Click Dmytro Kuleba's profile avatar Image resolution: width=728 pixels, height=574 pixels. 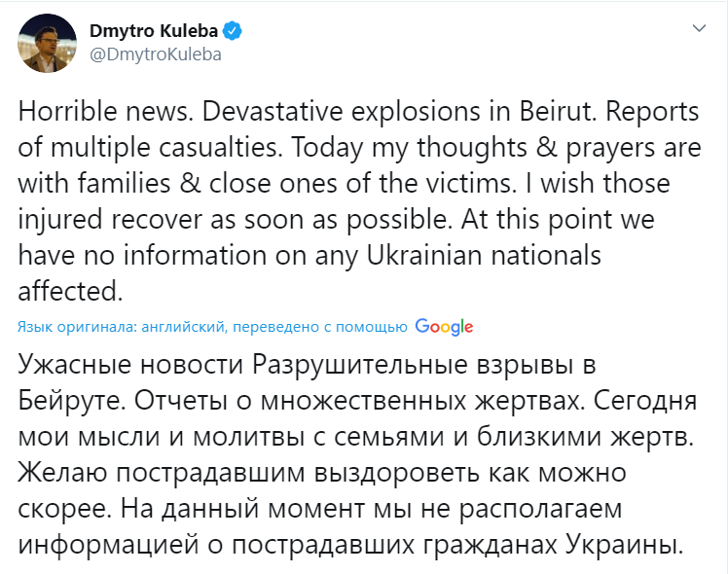pos(42,42)
